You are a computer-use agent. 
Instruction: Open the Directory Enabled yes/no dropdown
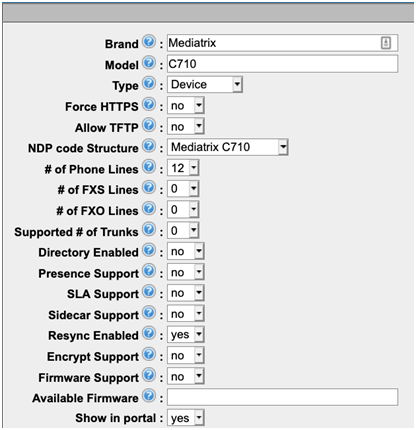click(186, 251)
